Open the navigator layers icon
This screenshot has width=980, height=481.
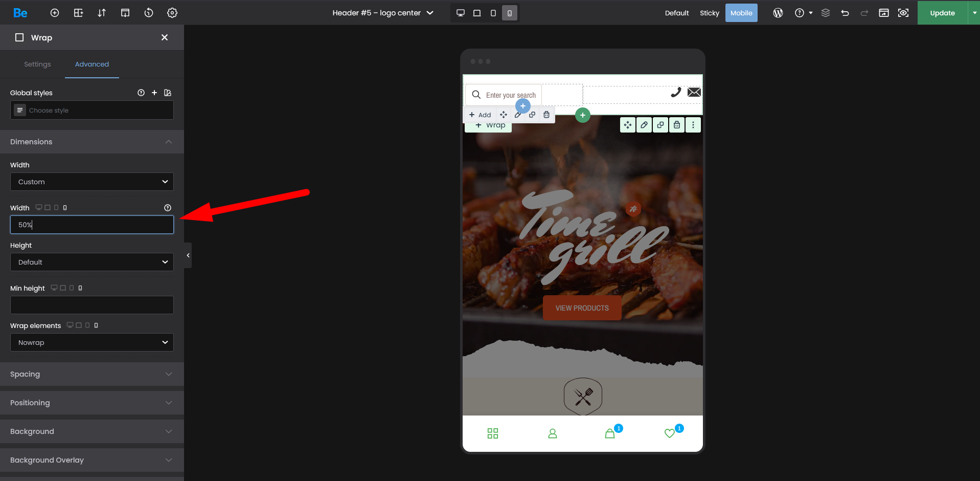(x=825, y=13)
